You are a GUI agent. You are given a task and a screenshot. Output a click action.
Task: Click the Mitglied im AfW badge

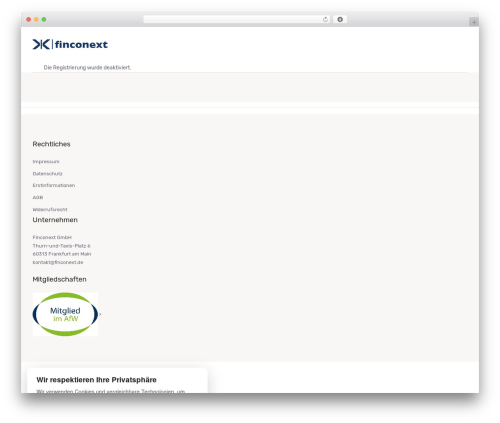coord(65,314)
